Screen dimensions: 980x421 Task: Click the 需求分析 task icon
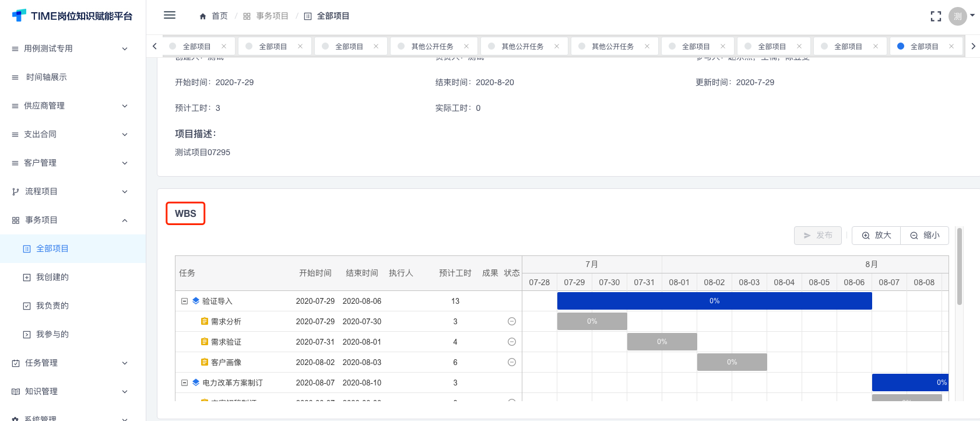point(205,321)
